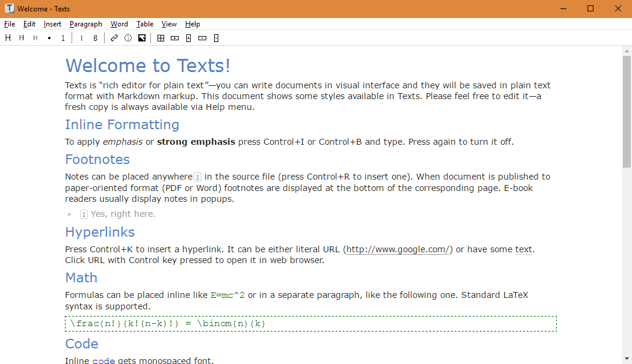Apply Heading 1 style from the toolbar

point(8,38)
